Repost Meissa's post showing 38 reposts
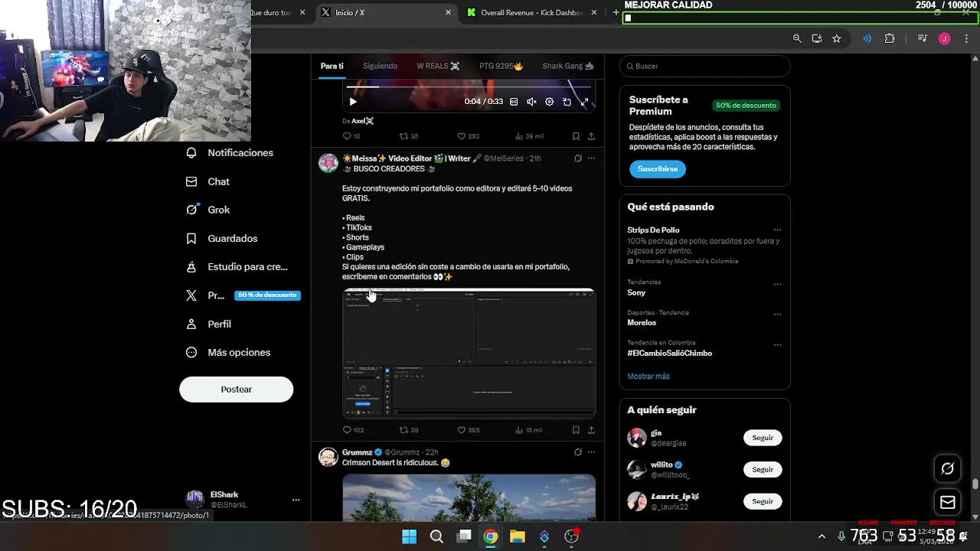 point(409,430)
